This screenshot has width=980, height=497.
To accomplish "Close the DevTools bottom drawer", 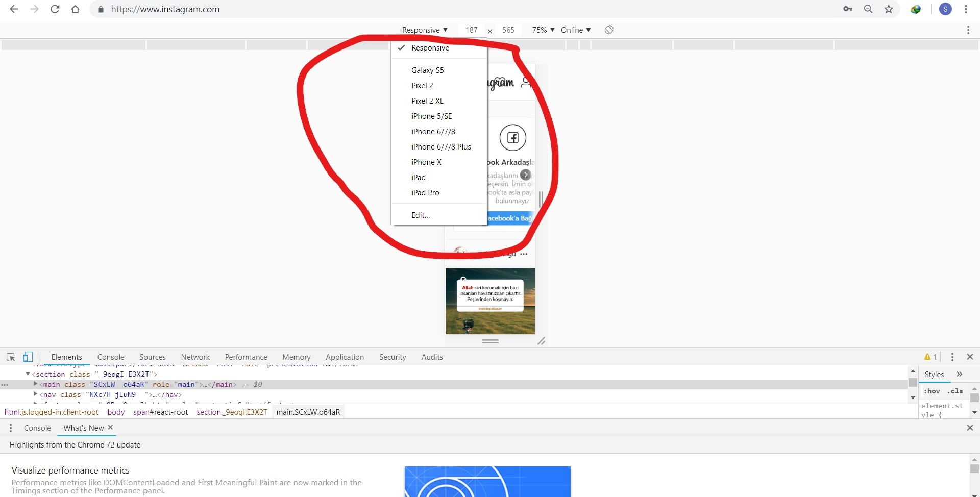I will click(x=970, y=428).
